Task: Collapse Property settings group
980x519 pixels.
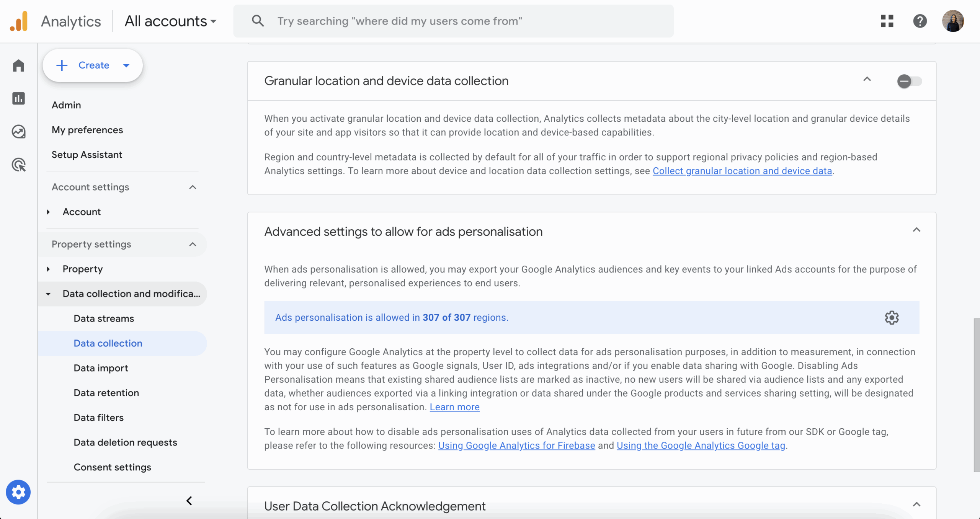Action: (x=193, y=244)
